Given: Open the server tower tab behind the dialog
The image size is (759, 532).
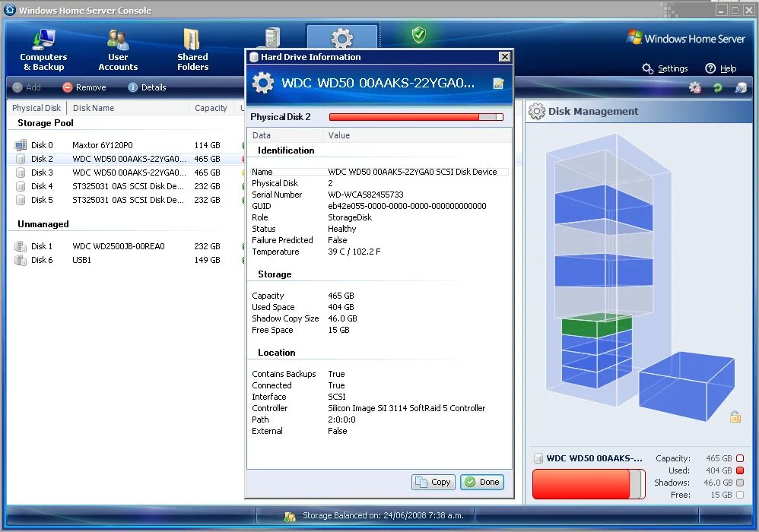Looking at the screenshot, I should tap(272, 38).
